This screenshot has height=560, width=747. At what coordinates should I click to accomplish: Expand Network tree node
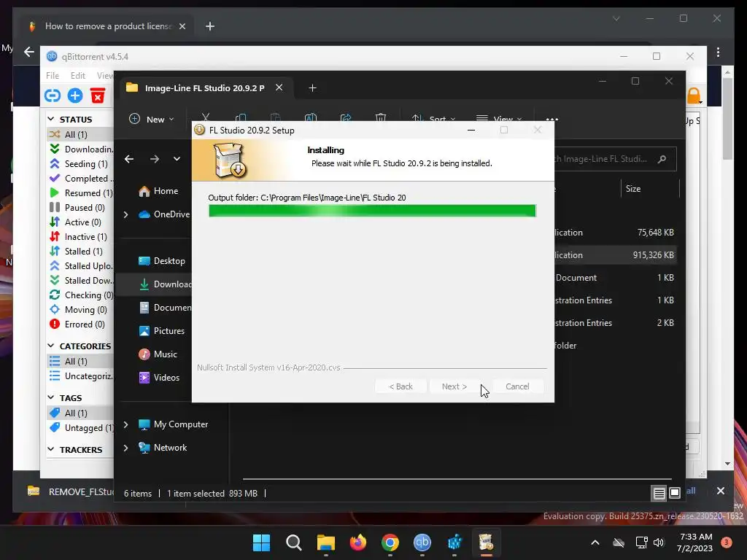pos(125,448)
